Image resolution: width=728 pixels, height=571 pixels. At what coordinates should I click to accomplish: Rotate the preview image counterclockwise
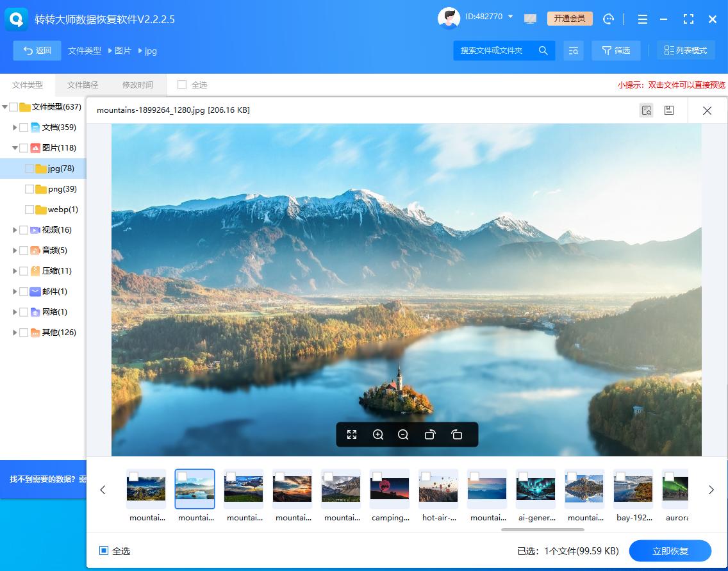pos(430,434)
